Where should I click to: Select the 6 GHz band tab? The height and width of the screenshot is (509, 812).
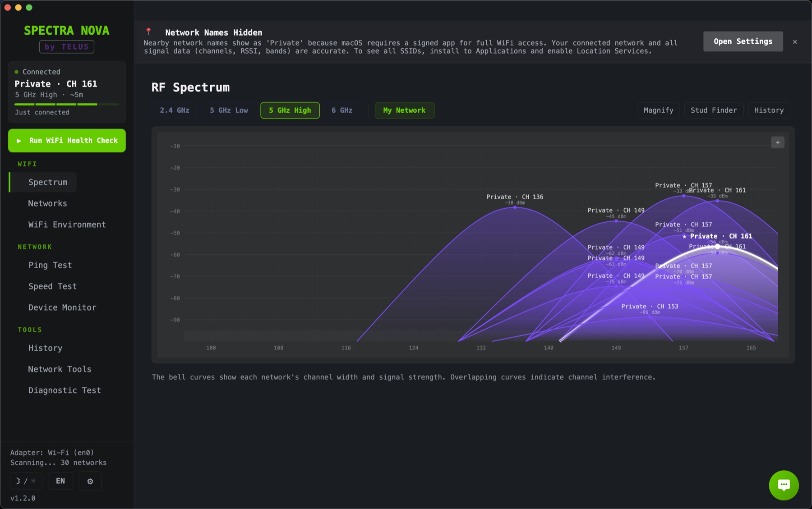coord(342,110)
